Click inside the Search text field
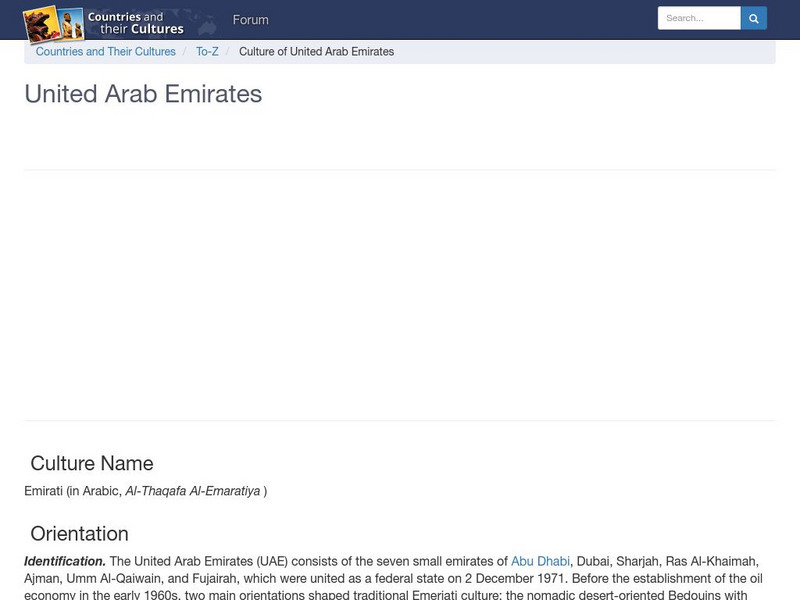Image resolution: width=800 pixels, height=600 pixels. (700, 17)
